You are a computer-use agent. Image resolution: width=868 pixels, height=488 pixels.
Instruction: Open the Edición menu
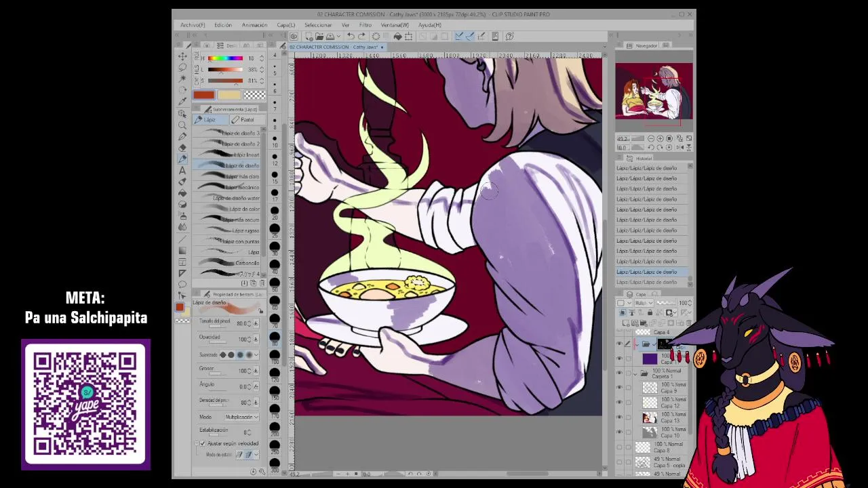tap(223, 25)
